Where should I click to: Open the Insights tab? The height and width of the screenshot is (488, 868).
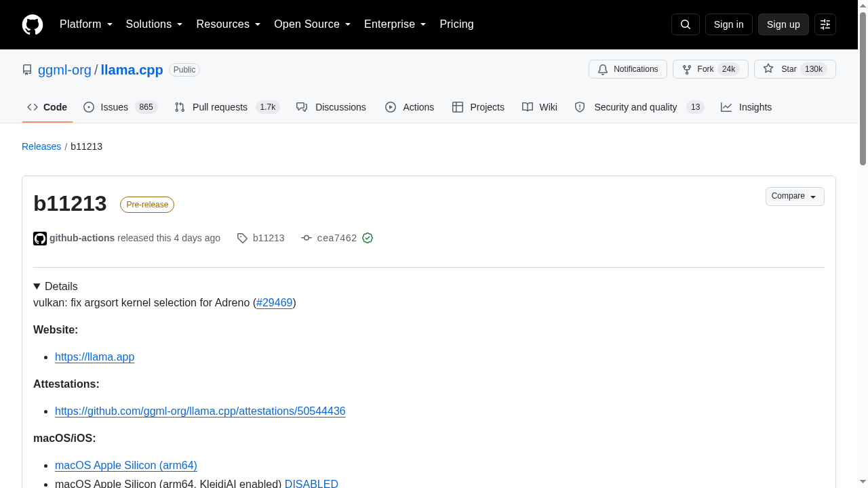point(746,107)
